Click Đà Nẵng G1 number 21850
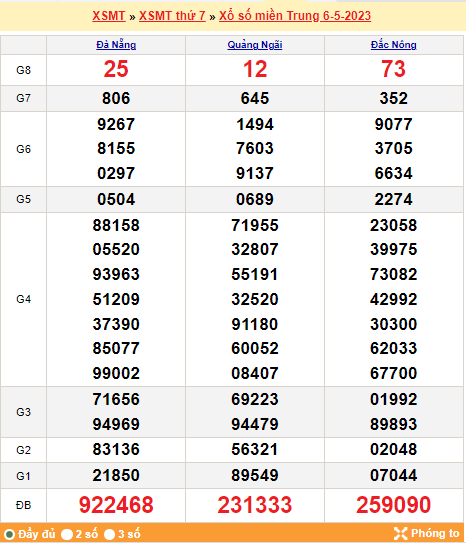Screen dimensions: 466x543 (x=116, y=475)
